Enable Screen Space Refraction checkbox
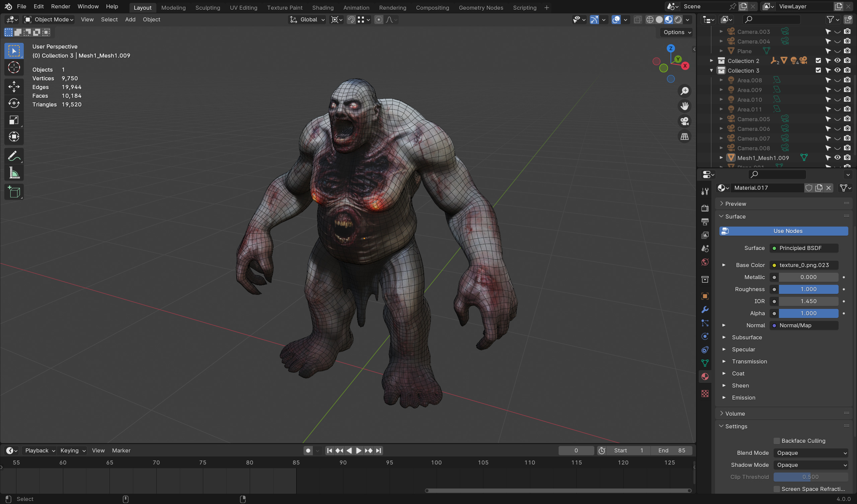The height and width of the screenshot is (504, 857). [776, 489]
